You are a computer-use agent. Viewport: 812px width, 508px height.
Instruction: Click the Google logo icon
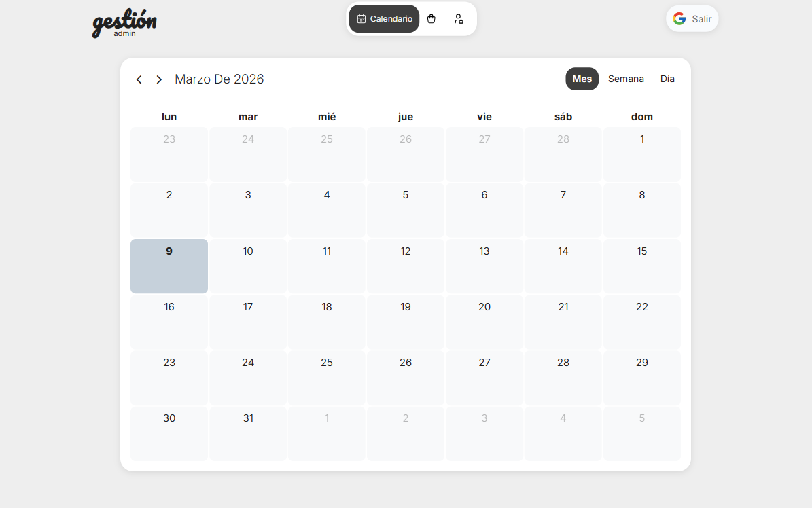pos(679,19)
